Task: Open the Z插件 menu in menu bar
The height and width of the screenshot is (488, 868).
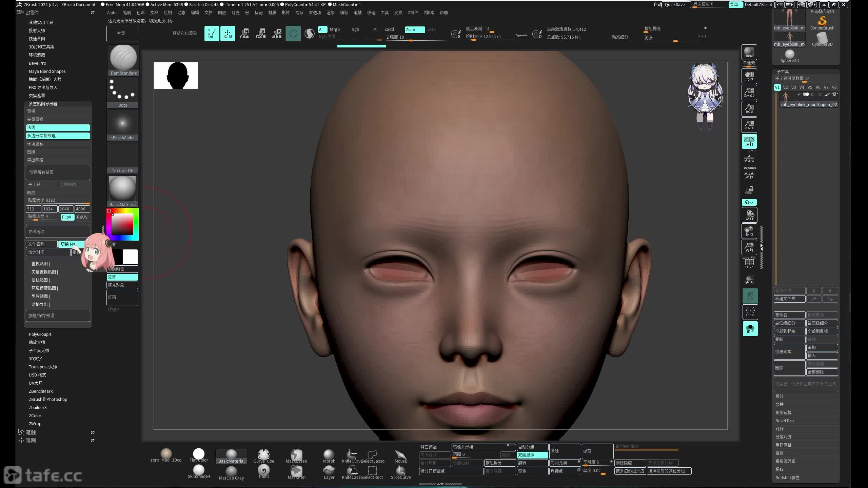Action: [x=413, y=13]
